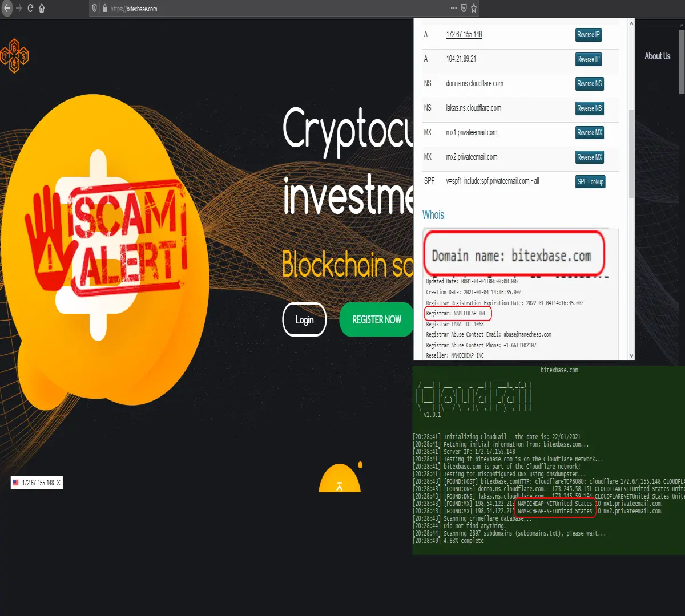Open the page actions three-dot menu
Screen dimensions: 685x616
click(x=454, y=8)
